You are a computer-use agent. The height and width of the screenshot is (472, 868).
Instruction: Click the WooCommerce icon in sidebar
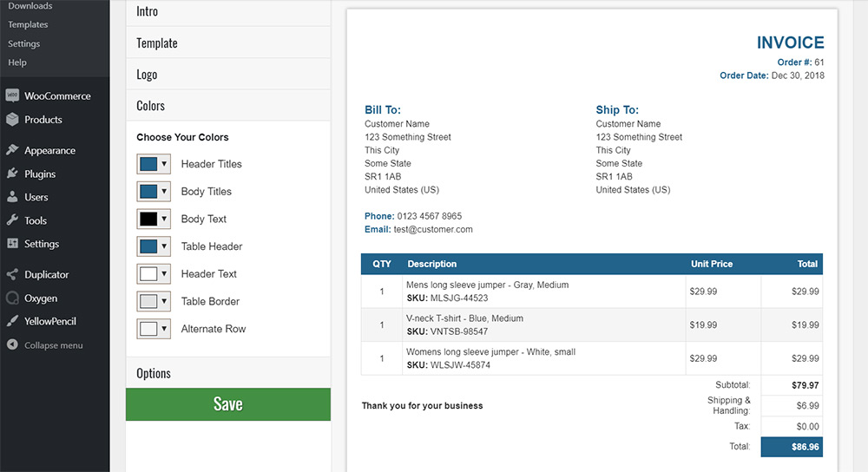(x=12, y=95)
